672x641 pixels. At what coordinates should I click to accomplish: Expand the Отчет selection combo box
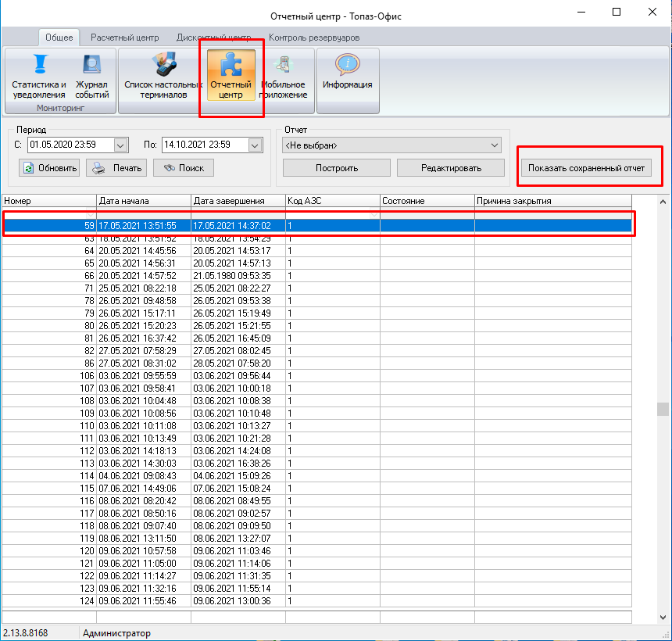[x=495, y=145]
